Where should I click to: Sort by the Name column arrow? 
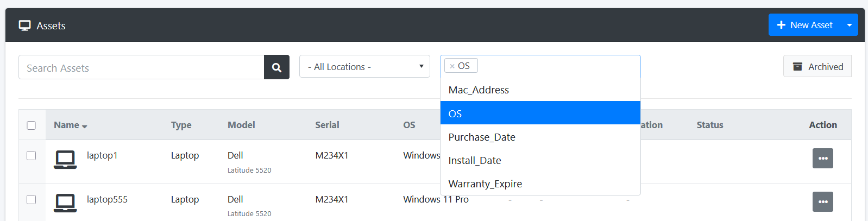[85, 126]
